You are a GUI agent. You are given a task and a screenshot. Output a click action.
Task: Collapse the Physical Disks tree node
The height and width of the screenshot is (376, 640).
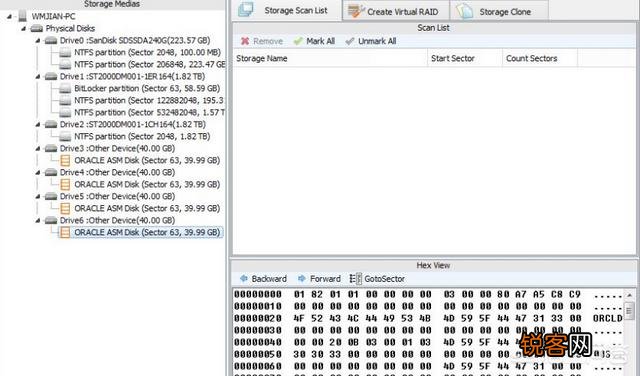point(23,29)
